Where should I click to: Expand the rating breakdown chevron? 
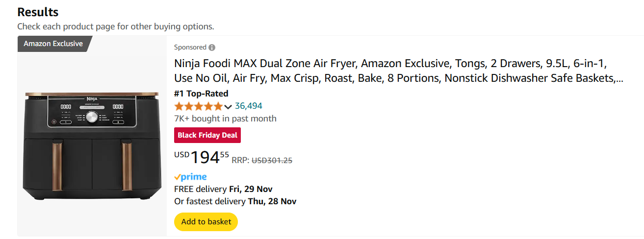coord(228,107)
